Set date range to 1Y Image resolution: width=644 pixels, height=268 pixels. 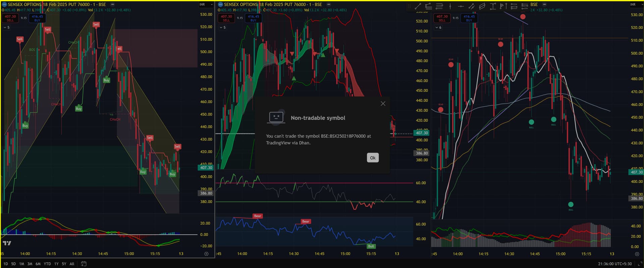56,264
